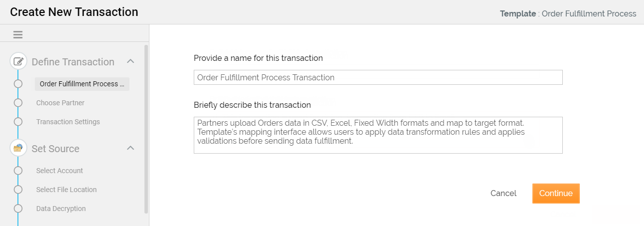Click the Transaction Settings step circle
This screenshot has height=226, width=644.
[18, 122]
